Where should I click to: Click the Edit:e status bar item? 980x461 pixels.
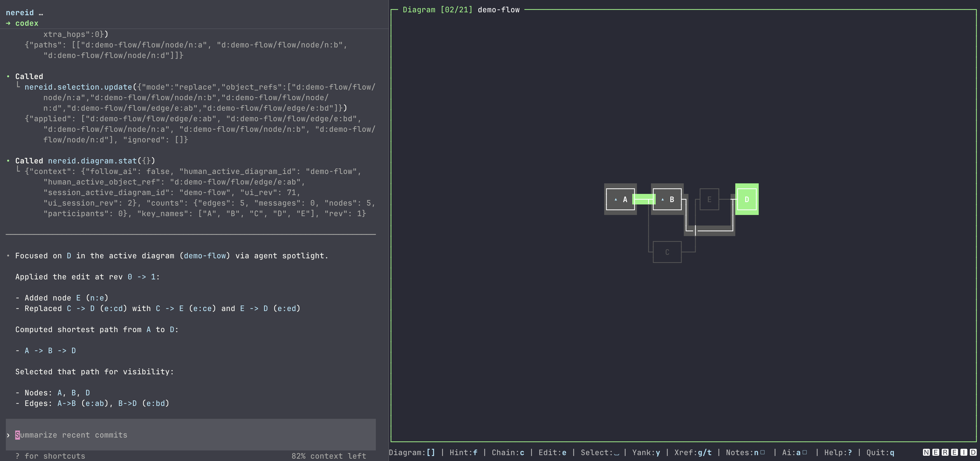click(x=552, y=453)
